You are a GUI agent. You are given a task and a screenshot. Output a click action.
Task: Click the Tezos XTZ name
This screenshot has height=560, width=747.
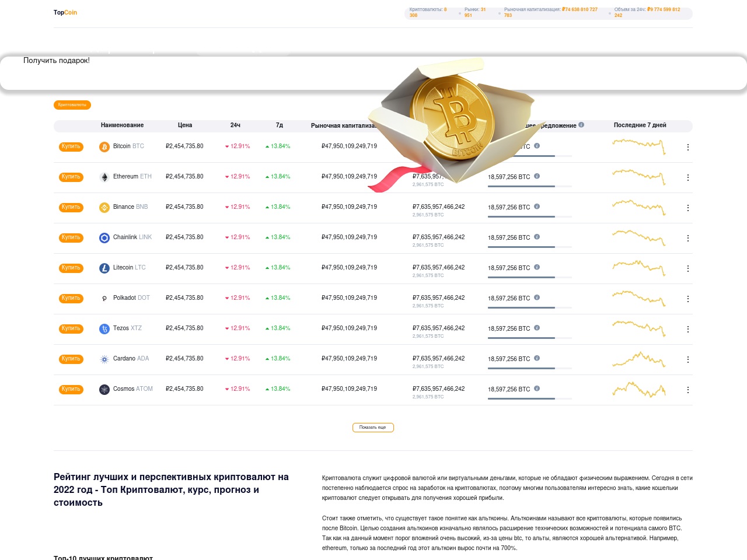(x=127, y=328)
